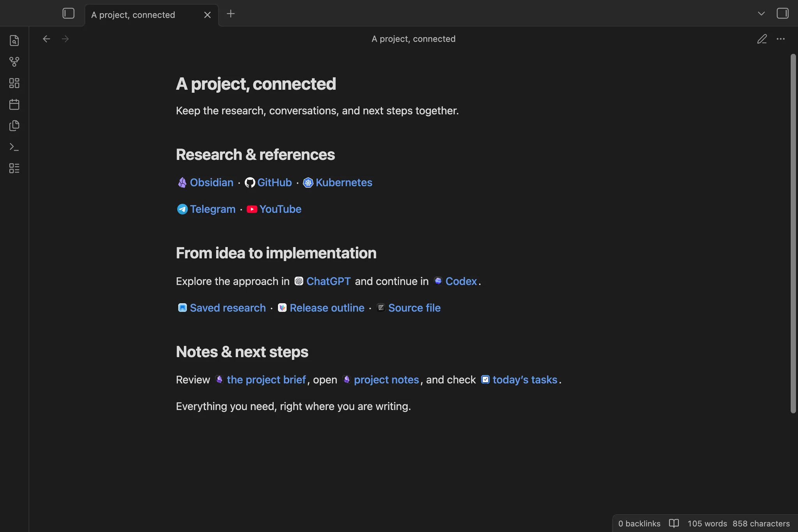Click the 'From idea to implementation' heading
This screenshot has height=532, width=798.
[276, 253]
